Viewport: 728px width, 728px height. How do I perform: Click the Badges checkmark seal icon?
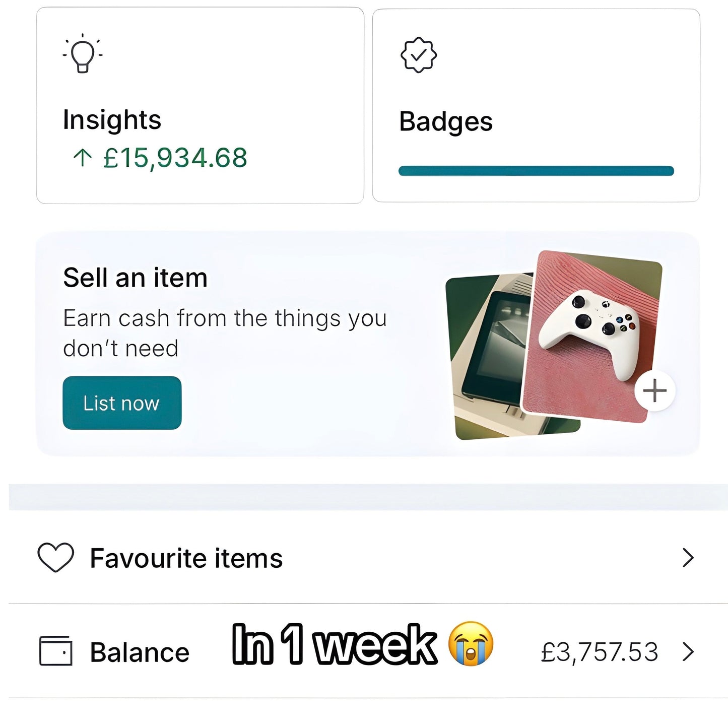pos(418,55)
